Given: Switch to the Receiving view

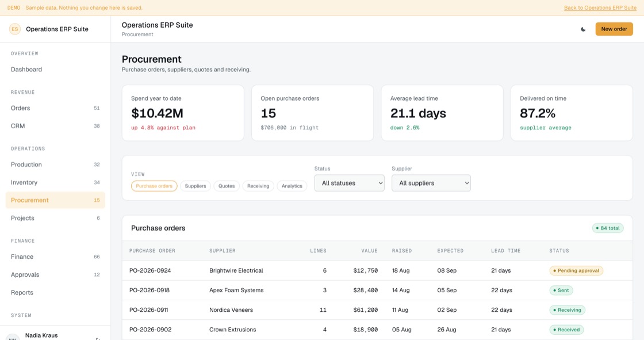Looking at the screenshot, I should 258,186.
